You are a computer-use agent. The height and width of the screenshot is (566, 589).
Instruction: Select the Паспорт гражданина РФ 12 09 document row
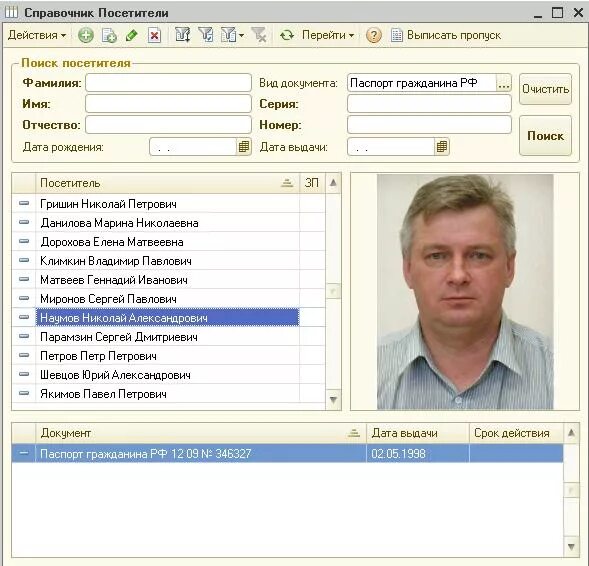[287, 453]
